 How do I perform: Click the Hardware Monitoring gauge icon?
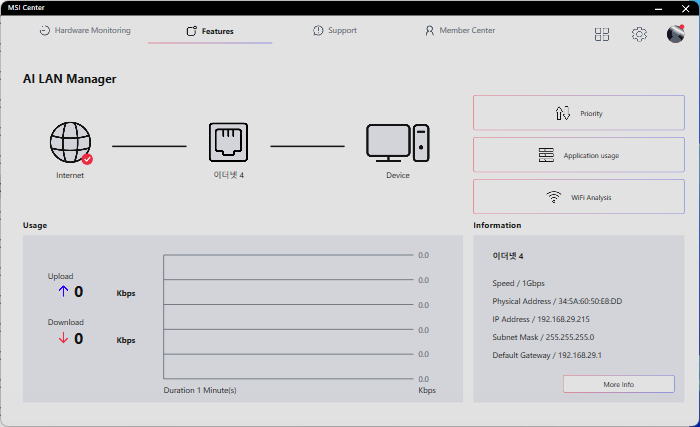(x=45, y=30)
